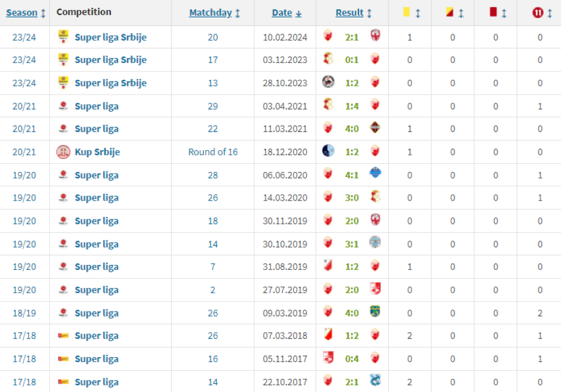
Task: Open Round of 16 matchday link
Action: click(213, 152)
